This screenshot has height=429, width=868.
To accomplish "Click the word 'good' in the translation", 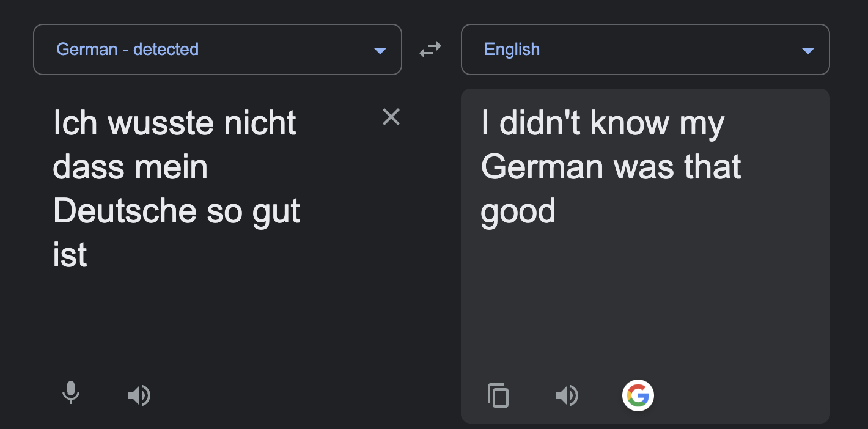I will (518, 212).
